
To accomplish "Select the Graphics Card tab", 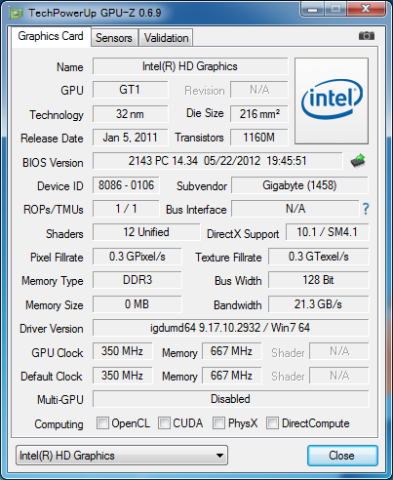I will click(51, 36).
